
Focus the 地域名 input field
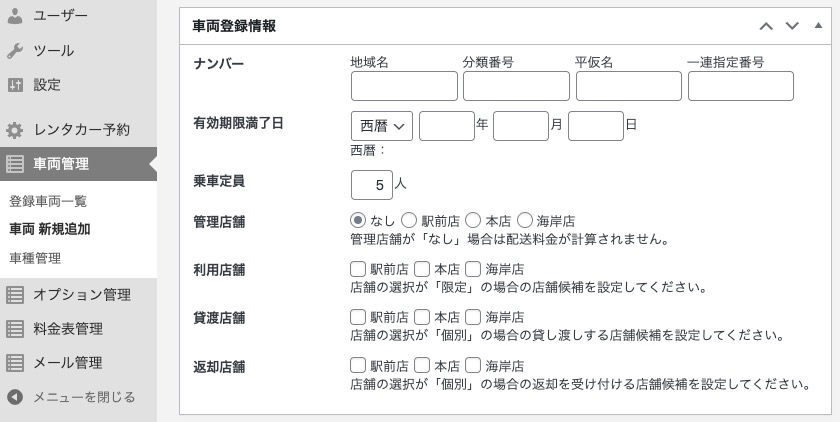[x=404, y=86]
